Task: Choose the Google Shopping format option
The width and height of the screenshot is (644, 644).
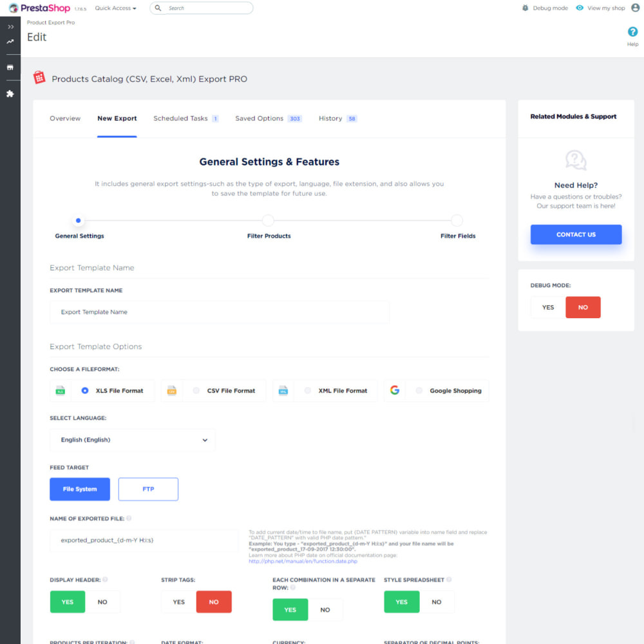Action: point(419,390)
